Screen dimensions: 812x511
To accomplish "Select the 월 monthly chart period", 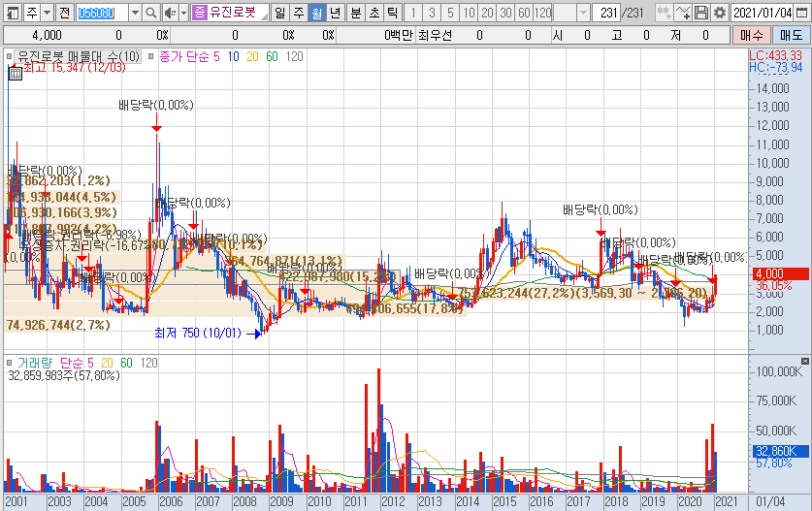I will tap(317, 13).
